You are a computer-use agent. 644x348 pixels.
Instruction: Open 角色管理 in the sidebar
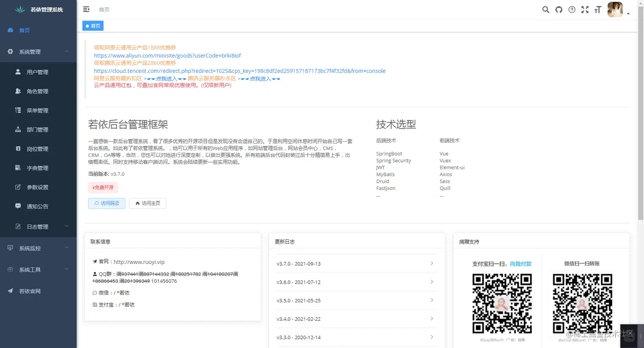pos(38,91)
